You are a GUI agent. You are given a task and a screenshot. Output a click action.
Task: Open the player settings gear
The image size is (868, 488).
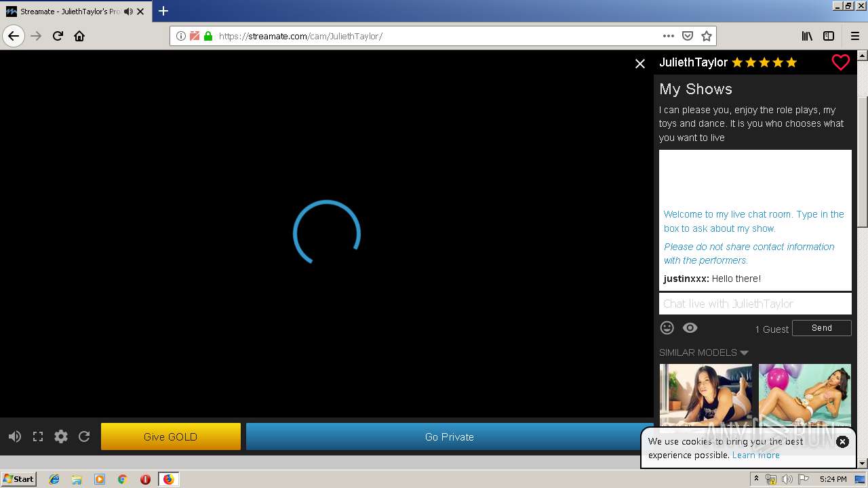pos(61,436)
